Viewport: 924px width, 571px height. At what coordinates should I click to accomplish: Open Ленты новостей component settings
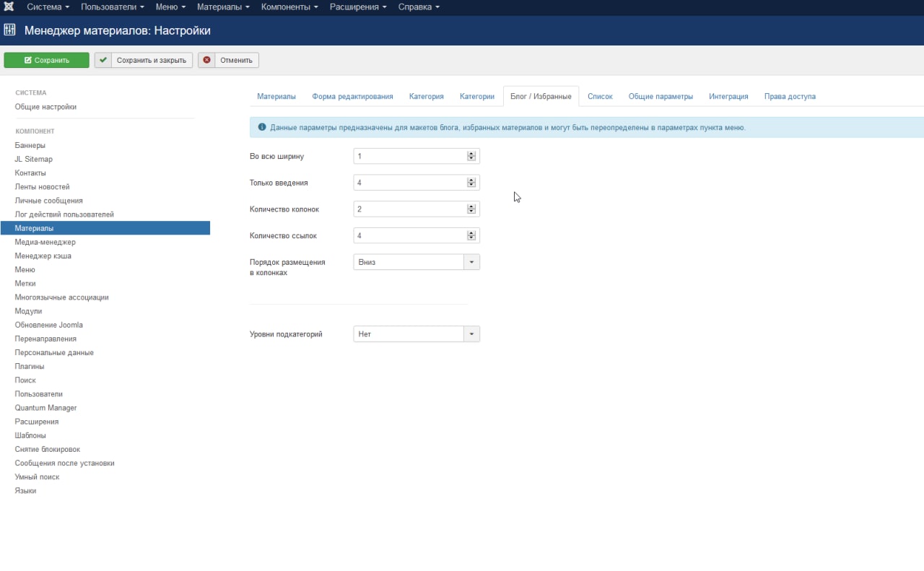point(43,187)
